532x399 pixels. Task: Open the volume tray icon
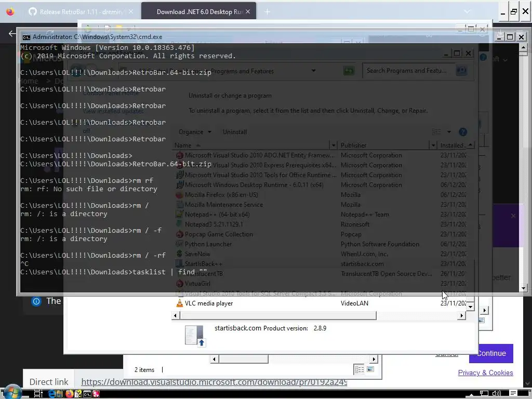(x=496, y=394)
